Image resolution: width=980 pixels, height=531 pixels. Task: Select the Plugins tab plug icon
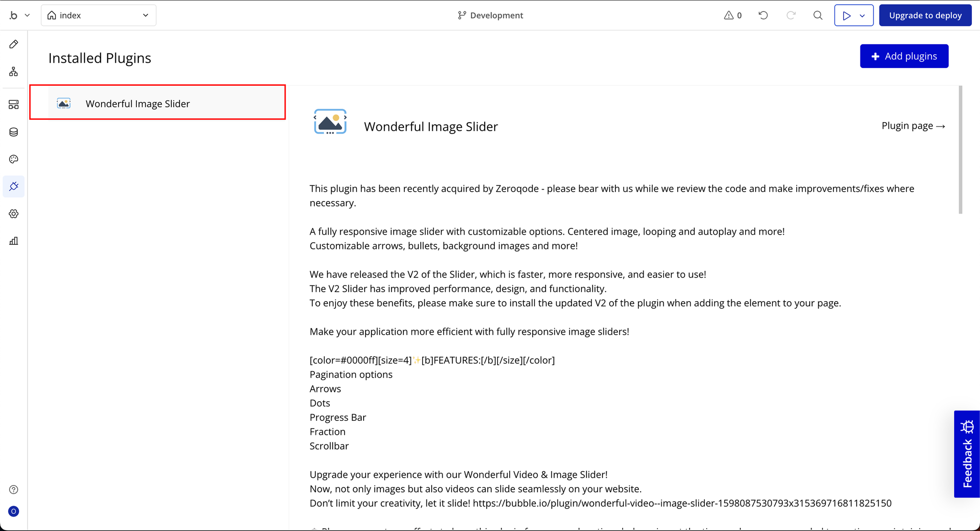[x=13, y=186]
